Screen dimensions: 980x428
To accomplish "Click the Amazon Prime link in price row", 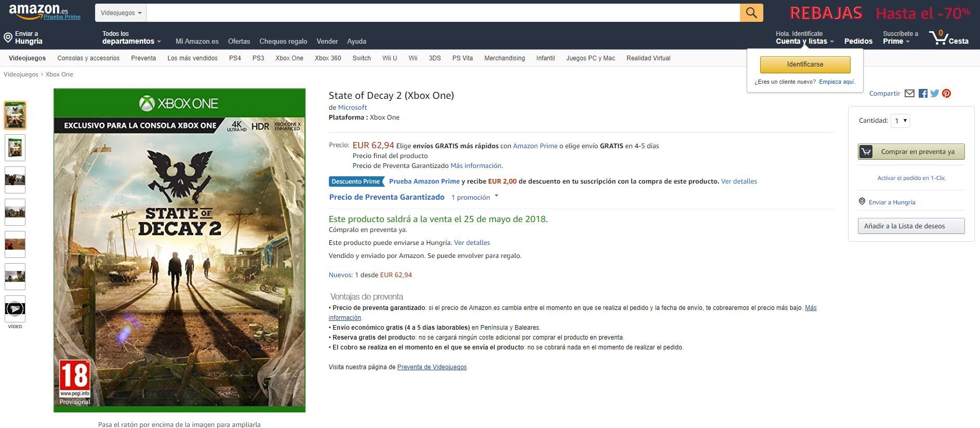I will point(535,146).
